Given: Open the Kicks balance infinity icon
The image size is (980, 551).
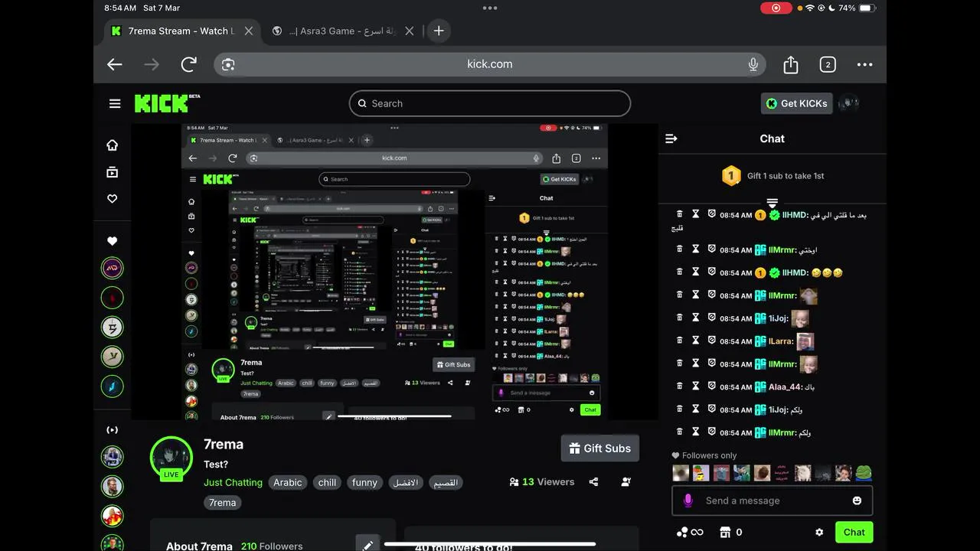Looking at the screenshot, I should pyautogui.click(x=689, y=532).
